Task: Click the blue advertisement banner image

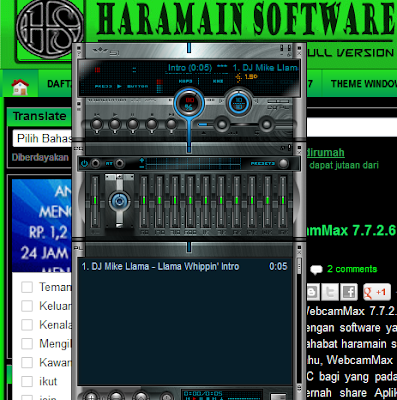Action: point(42,225)
